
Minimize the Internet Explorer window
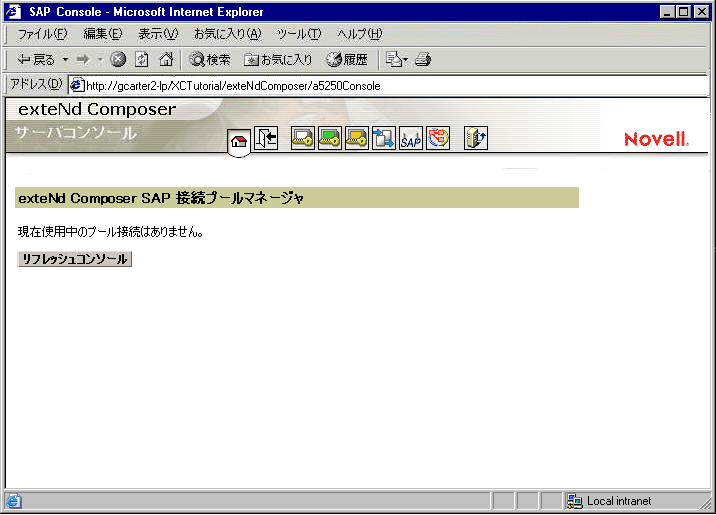click(x=667, y=11)
